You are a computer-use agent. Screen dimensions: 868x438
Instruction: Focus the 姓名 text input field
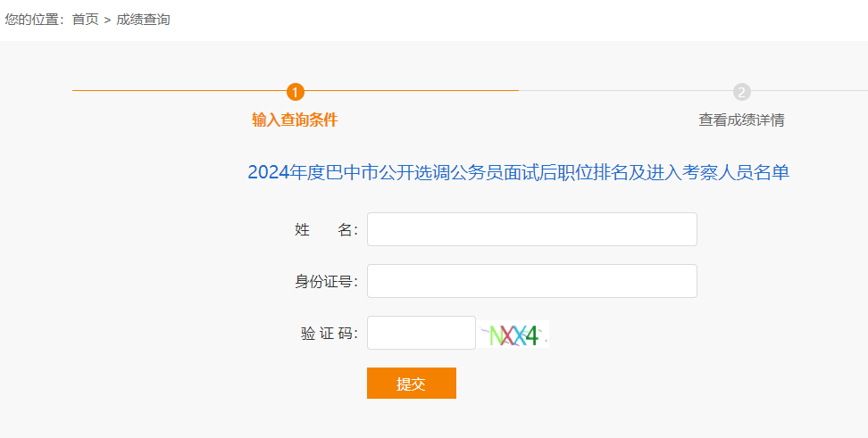[531, 229]
